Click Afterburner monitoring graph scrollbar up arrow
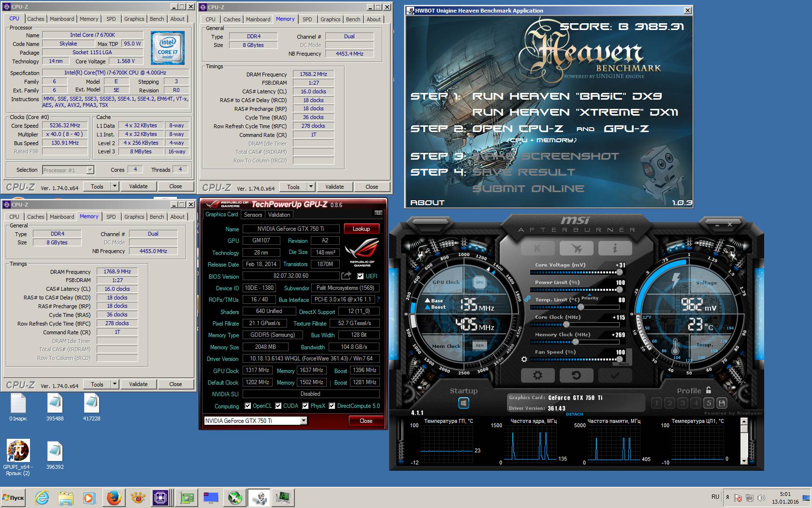This screenshot has height=508, width=812. point(744,421)
